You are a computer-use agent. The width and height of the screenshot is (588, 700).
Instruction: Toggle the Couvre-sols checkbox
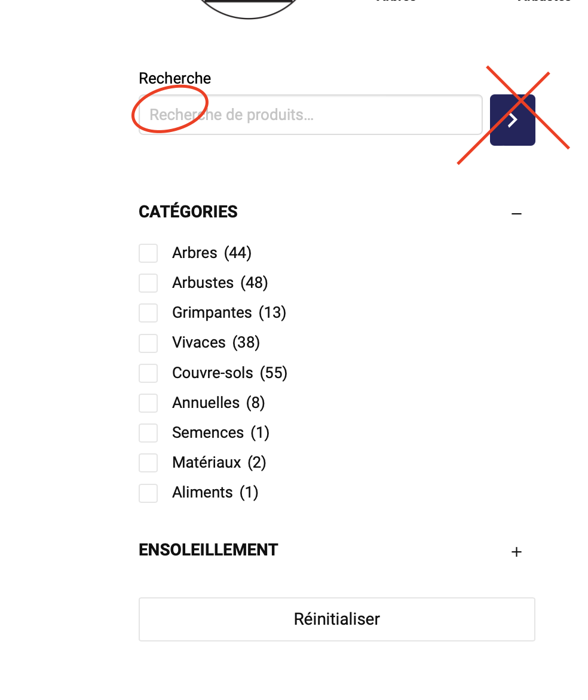pos(148,373)
